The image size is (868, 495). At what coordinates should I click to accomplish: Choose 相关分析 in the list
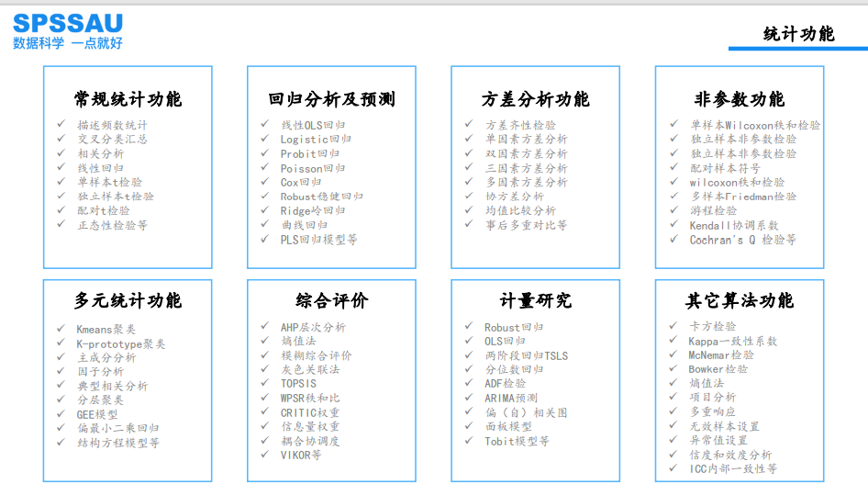(101, 153)
